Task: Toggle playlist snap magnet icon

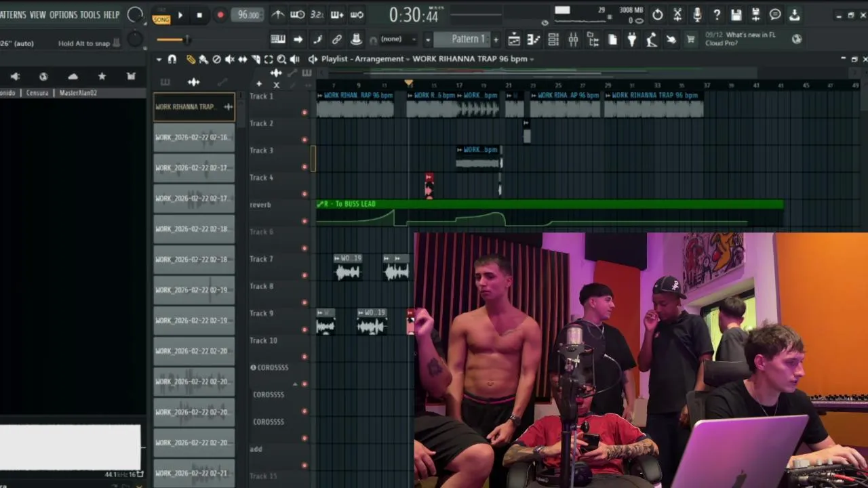Action: click(172, 59)
